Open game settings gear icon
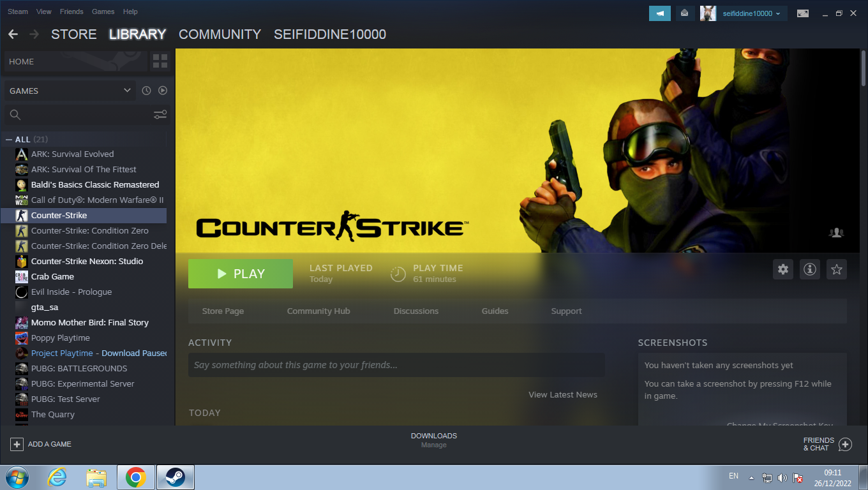Viewport: 868px width, 490px height. tap(783, 269)
